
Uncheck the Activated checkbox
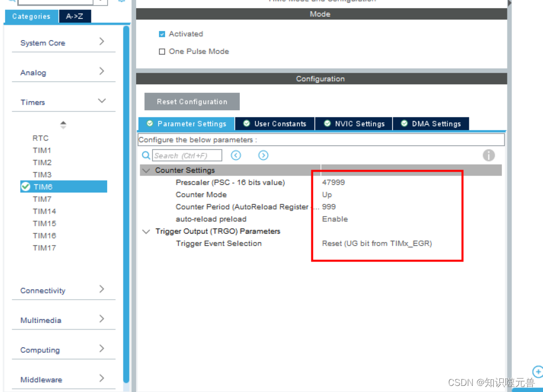(162, 34)
